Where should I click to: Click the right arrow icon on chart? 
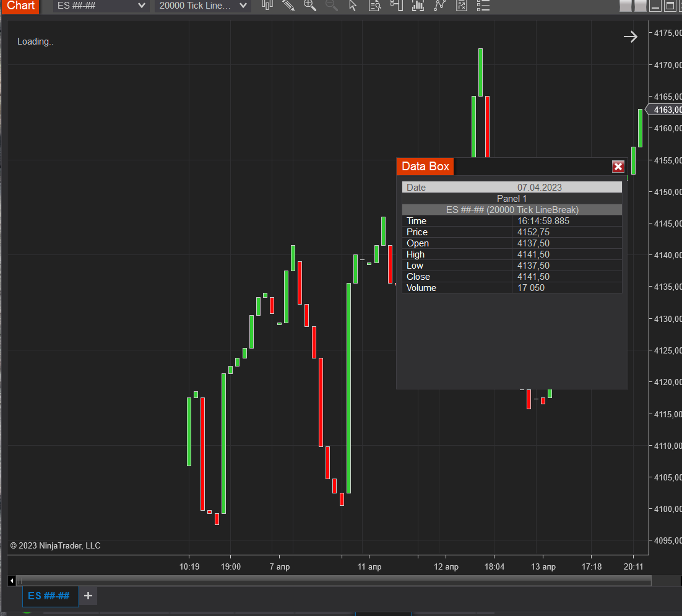tap(630, 37)
